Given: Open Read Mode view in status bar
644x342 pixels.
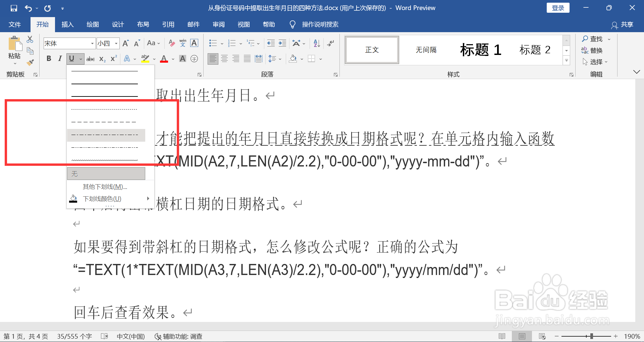Looking at the screenshot, I should (502, 336).
